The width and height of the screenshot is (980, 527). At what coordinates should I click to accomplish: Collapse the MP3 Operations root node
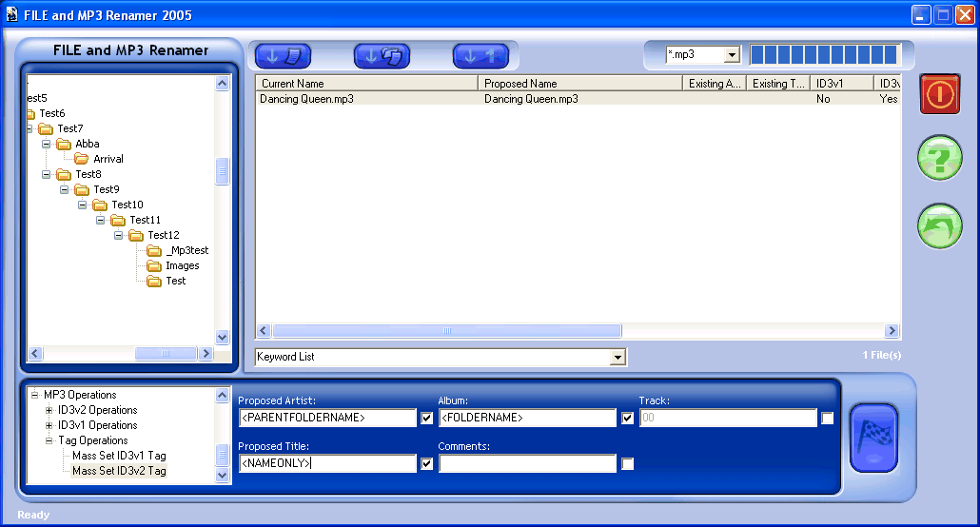[34, 395]
